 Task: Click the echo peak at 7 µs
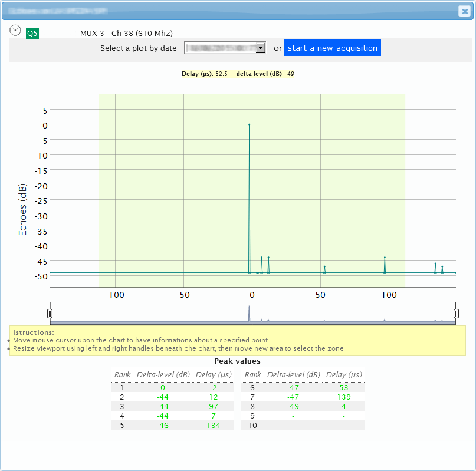(262, 258)
